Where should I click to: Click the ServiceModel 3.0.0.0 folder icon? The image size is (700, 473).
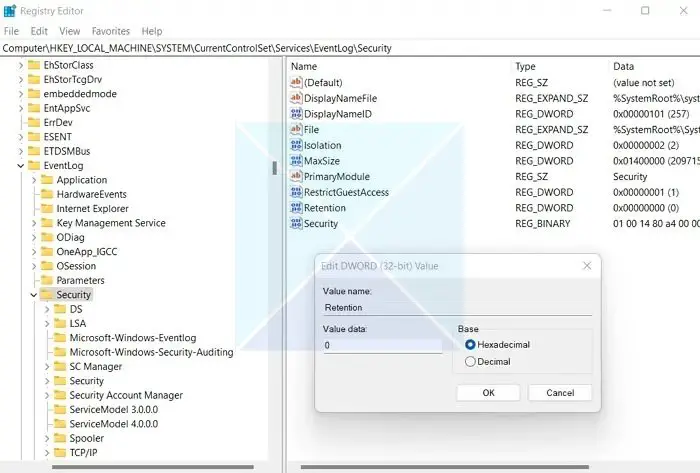click(x=60, y=409)
